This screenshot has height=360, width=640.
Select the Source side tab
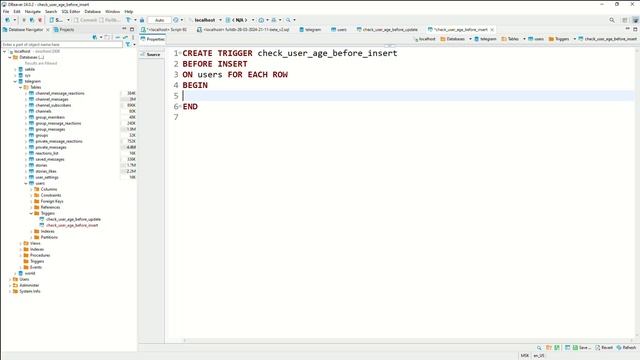(x=151, y=54)
